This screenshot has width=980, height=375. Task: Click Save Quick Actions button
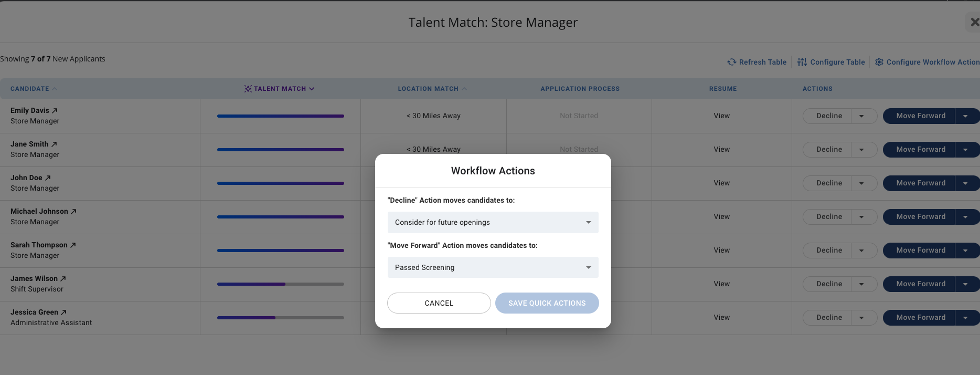547,303
